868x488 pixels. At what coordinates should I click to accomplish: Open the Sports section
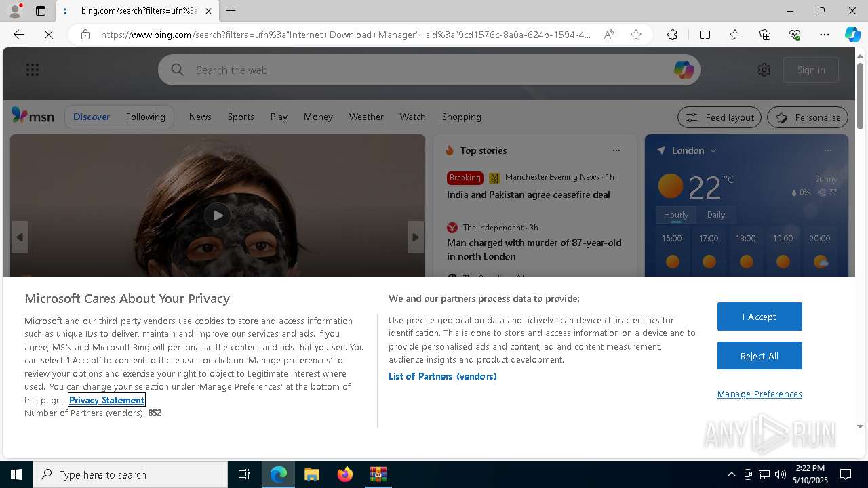(241, 117)
